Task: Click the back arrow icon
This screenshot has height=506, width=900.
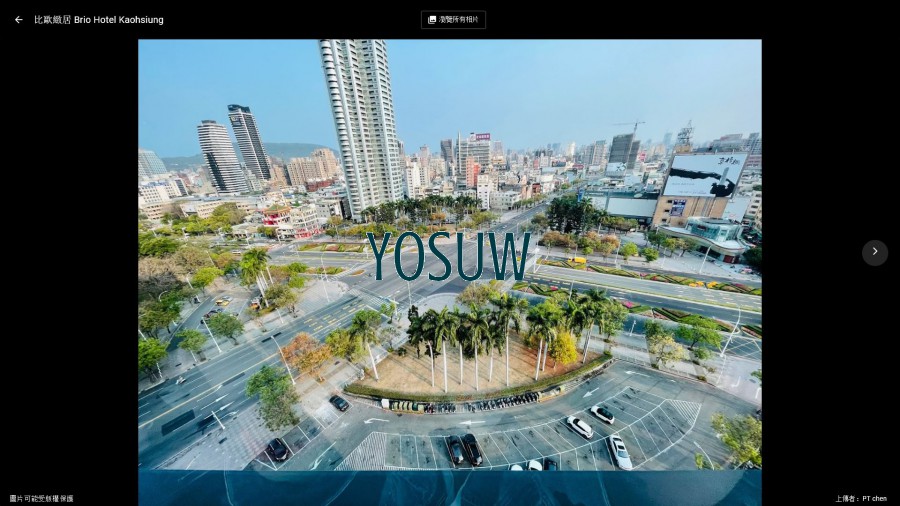Action: pyautogui.click(x=18, y=20)
